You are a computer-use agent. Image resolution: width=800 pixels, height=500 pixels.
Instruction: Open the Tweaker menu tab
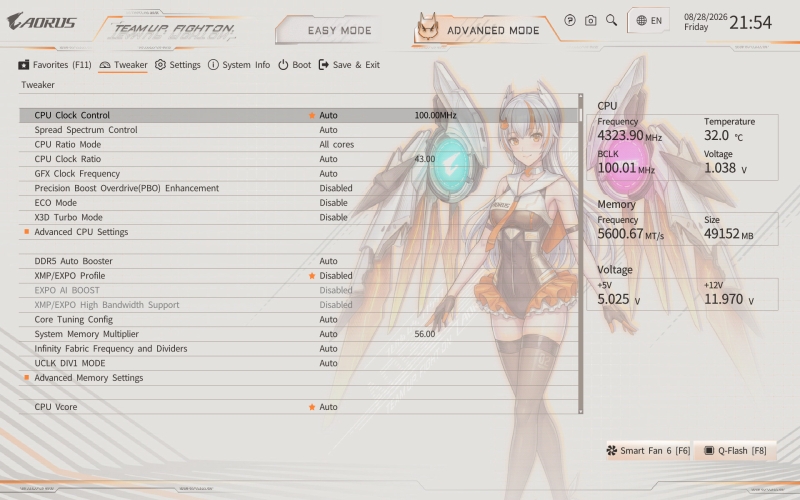click(123, 65)
